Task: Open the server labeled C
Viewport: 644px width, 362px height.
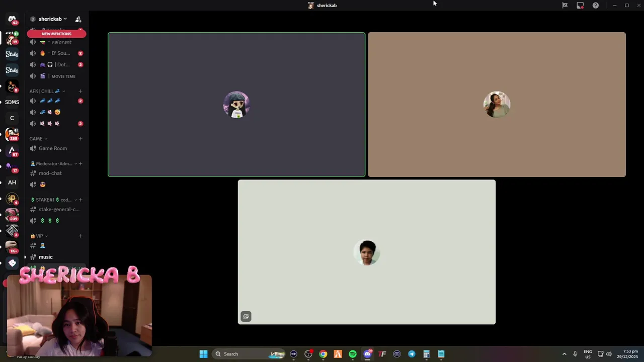Action: 12,118
